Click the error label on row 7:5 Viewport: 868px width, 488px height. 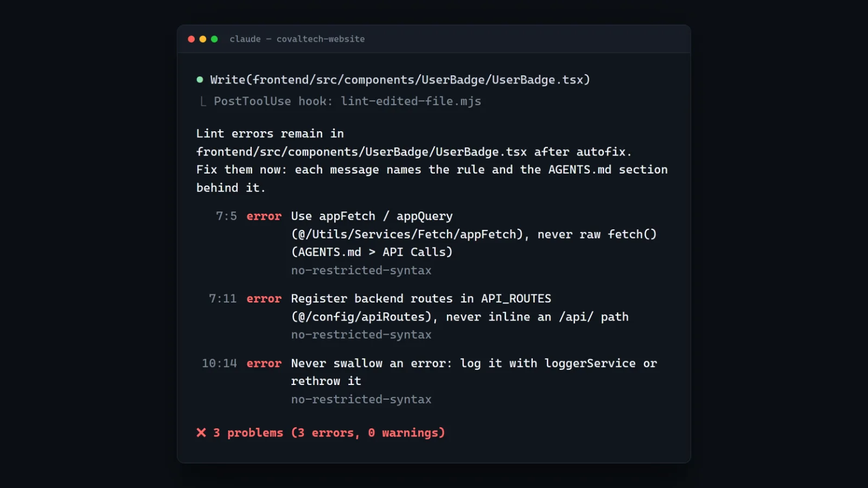[264, 216]
